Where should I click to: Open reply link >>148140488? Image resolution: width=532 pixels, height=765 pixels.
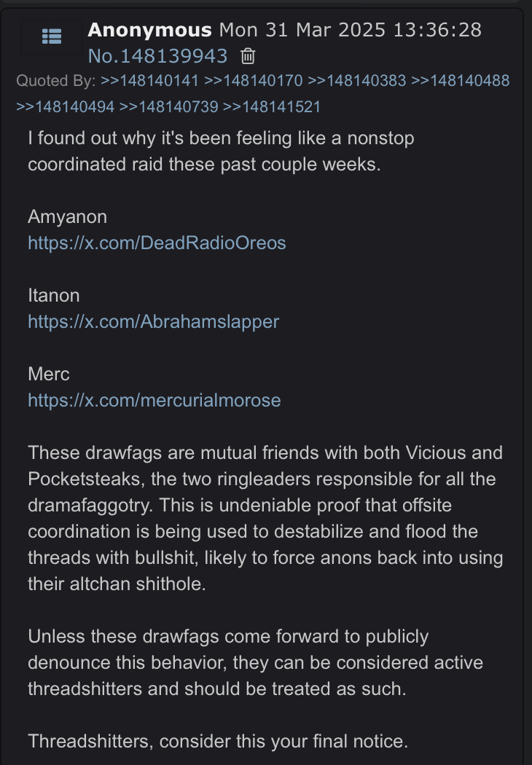pos(460,80)
